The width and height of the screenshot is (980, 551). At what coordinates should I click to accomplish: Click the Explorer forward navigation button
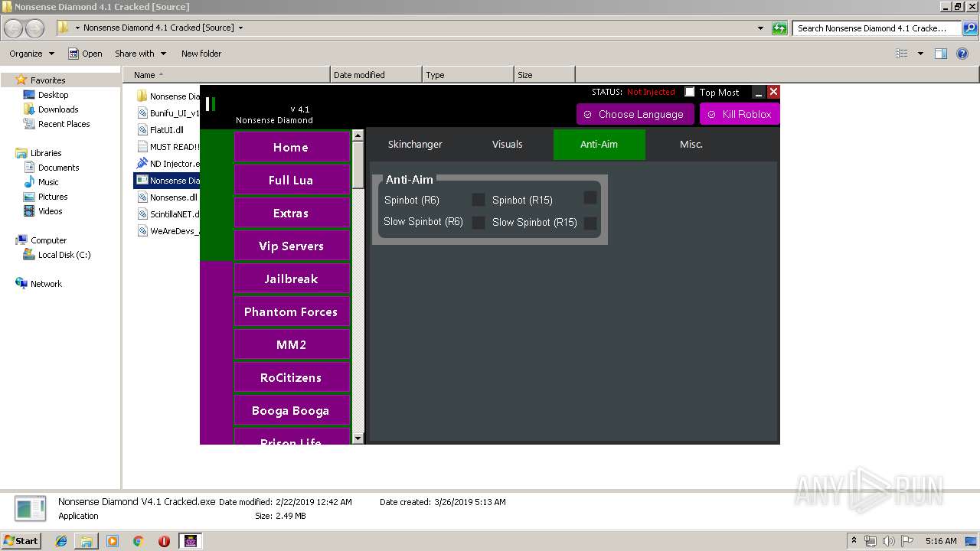pyautogui.click(x=34, y=28)
